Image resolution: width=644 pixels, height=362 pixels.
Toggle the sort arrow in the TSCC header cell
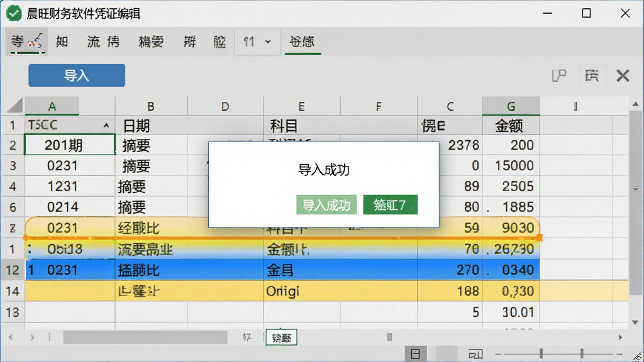[x=106, y=126]
